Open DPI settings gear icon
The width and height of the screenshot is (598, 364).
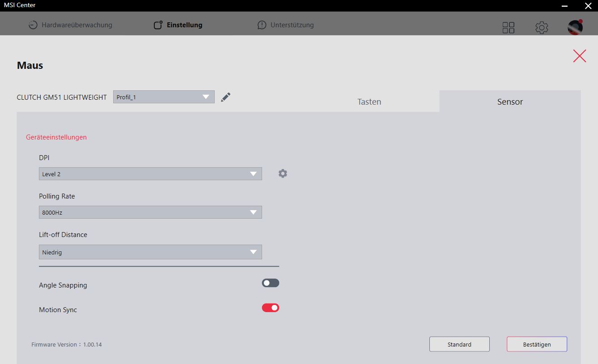click(x=283, y=174)
